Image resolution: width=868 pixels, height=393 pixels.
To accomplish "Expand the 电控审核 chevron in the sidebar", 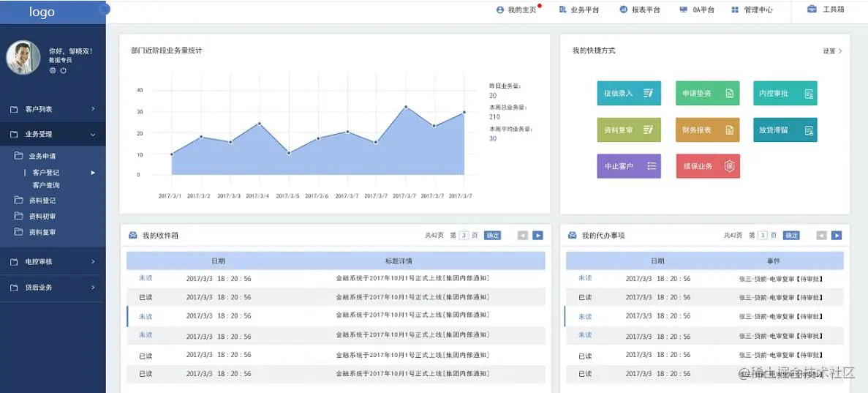I will [x=93, y=261].
